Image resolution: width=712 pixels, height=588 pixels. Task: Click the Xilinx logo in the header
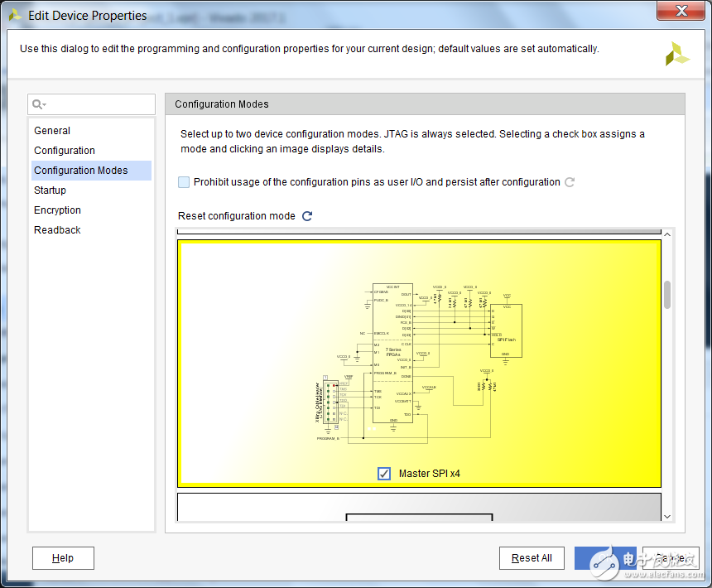tap(676, 55)
